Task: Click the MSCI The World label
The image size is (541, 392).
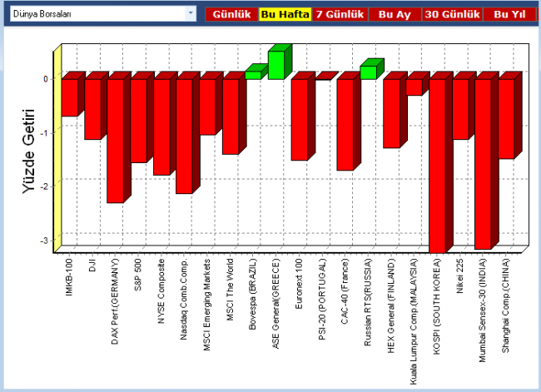Action: (230, 290)
